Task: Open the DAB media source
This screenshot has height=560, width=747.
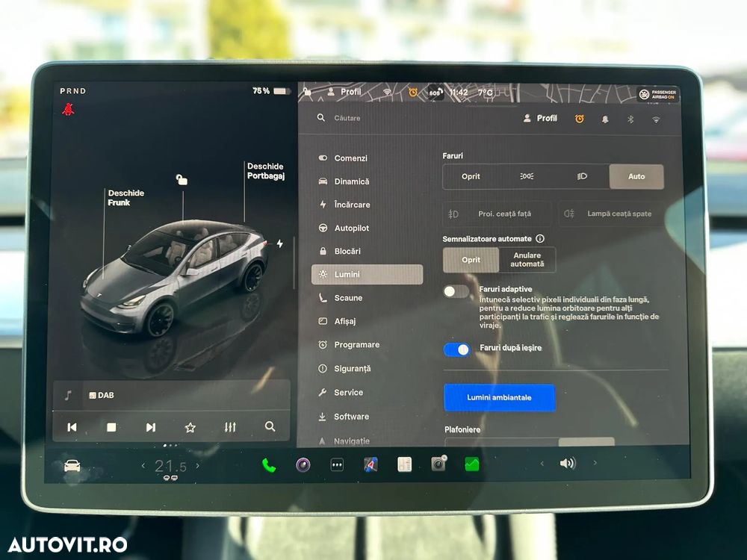Action: point(102,395)
